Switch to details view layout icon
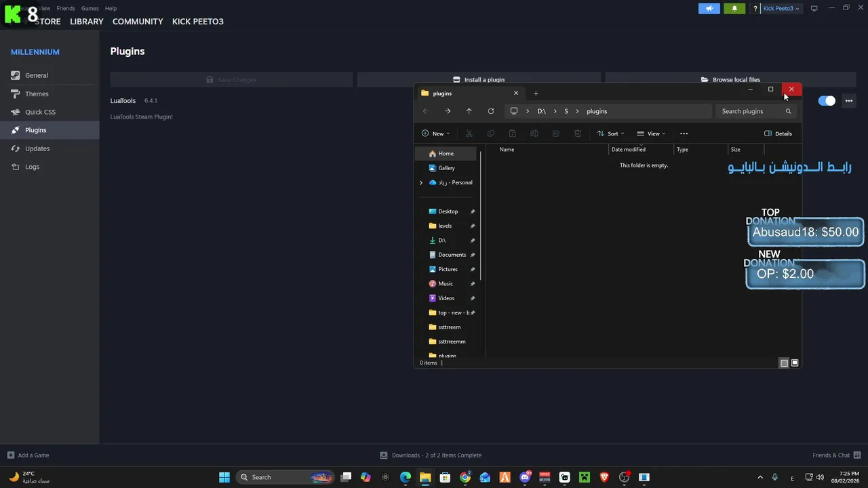The height and width of the screenshot is (488, 868). click(x=784, y=363)
